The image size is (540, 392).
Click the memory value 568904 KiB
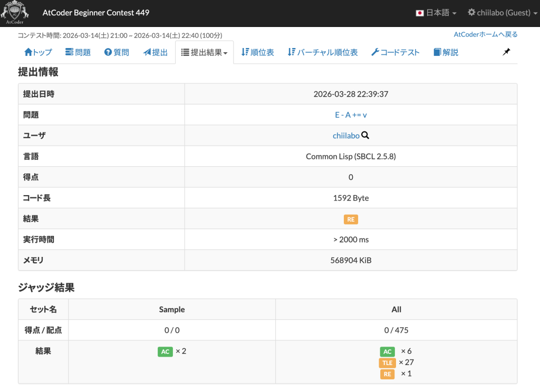coord(351,261)
